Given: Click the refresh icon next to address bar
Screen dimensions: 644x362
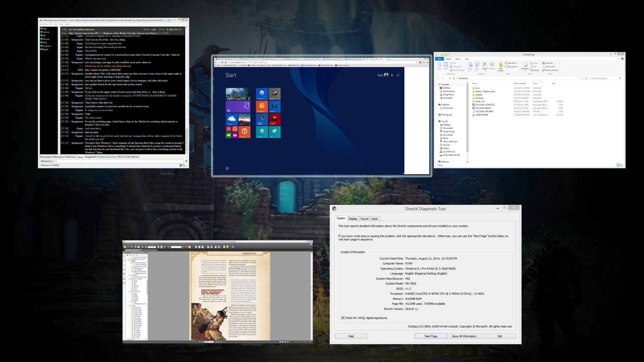Looking at the screenshot, I should (x=586, y=78).
